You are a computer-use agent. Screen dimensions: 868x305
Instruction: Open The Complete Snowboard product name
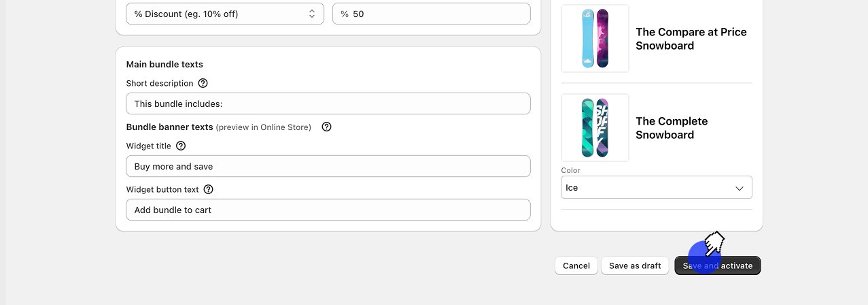[x=672, y=128]
